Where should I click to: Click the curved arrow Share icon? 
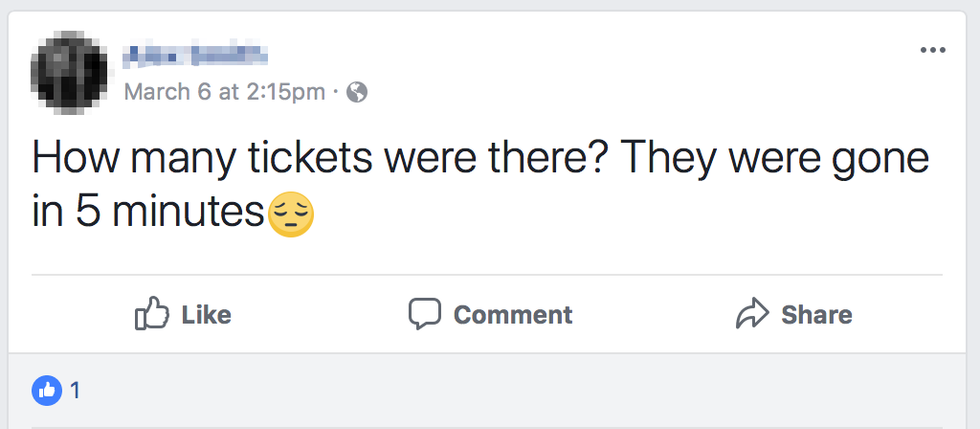(x=750, y=314)
